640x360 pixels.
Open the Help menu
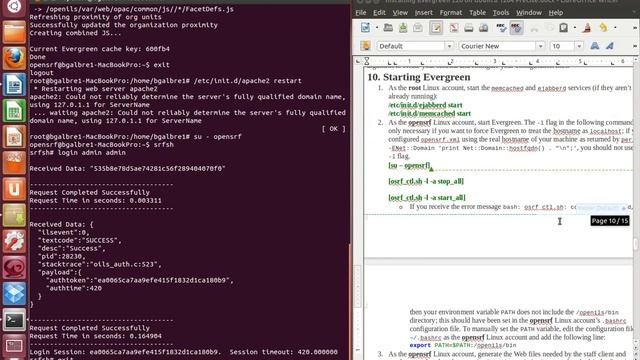pyautogui.click(x=556, y=13)
